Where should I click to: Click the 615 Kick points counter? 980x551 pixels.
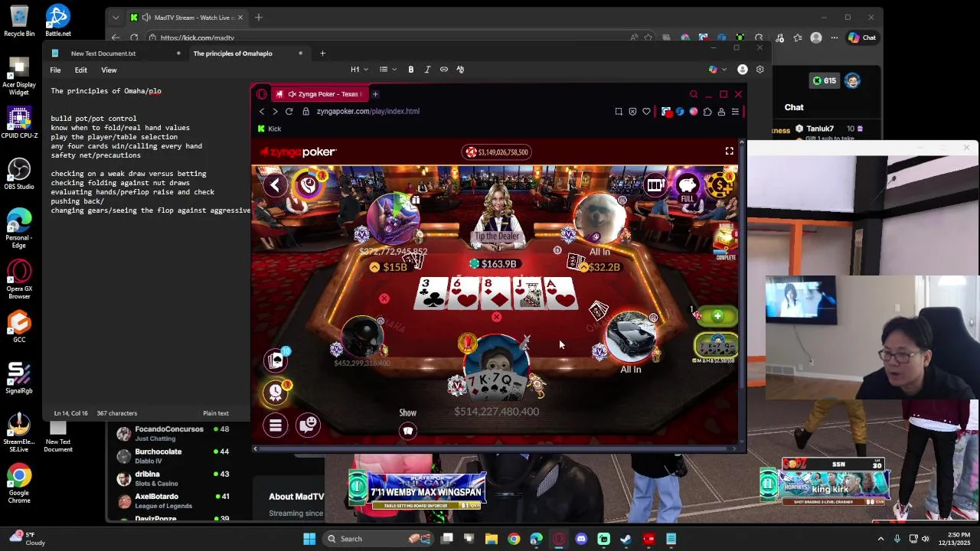[x=825, y=80]
